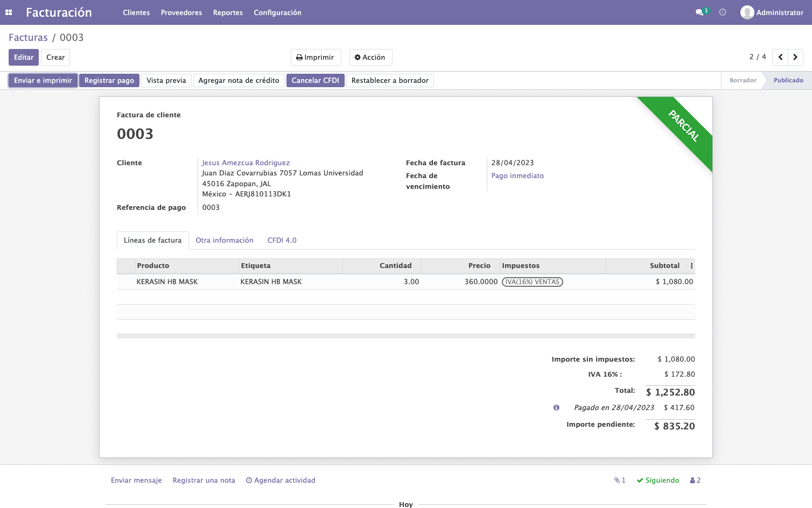Click the payment info circle icon

click(556, 408)
